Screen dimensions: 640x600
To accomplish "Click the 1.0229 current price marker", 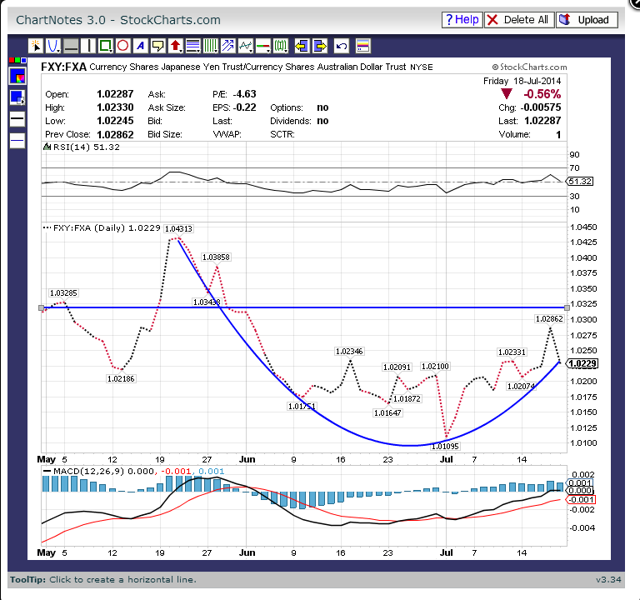I will [x=582, y=364].
